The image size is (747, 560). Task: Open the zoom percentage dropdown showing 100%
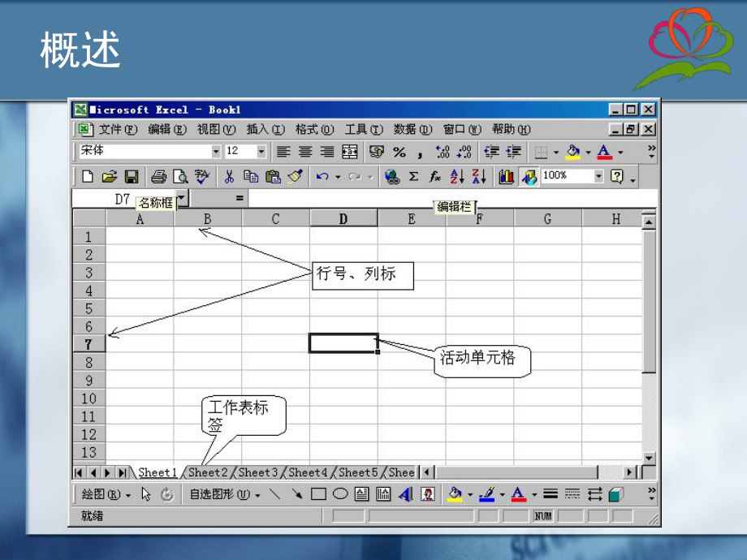(599, 176)
